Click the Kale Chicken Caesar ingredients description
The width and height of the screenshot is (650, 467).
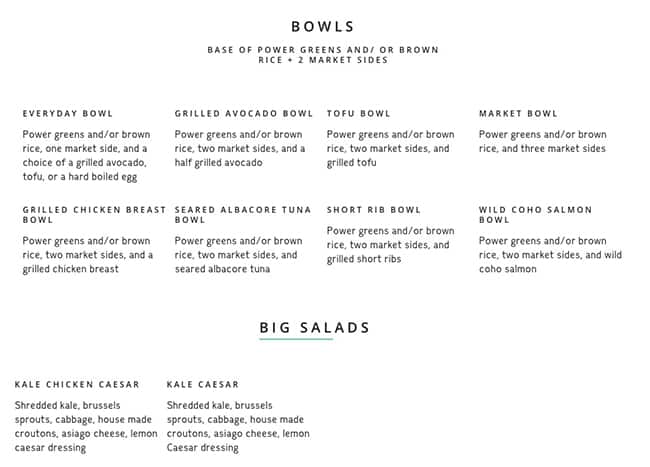[86, 427]
